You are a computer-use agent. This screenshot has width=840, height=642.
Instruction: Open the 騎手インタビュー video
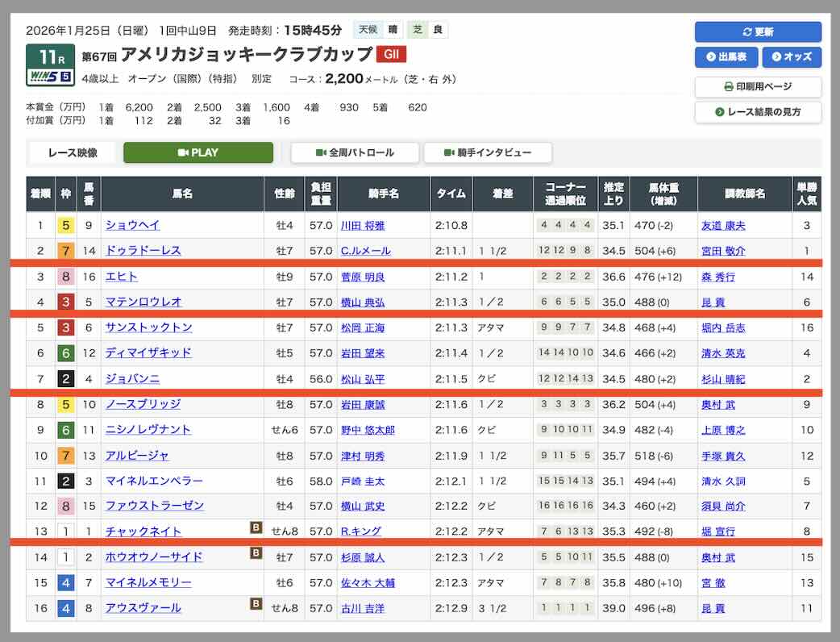(x=488, y=152)
